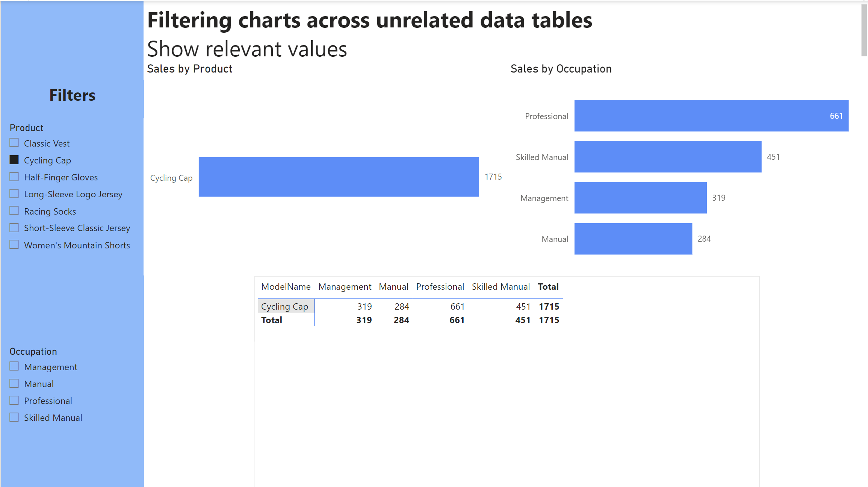Tick the Racing Socks checkbox
The image size is (868, 487).
[14, 211]
